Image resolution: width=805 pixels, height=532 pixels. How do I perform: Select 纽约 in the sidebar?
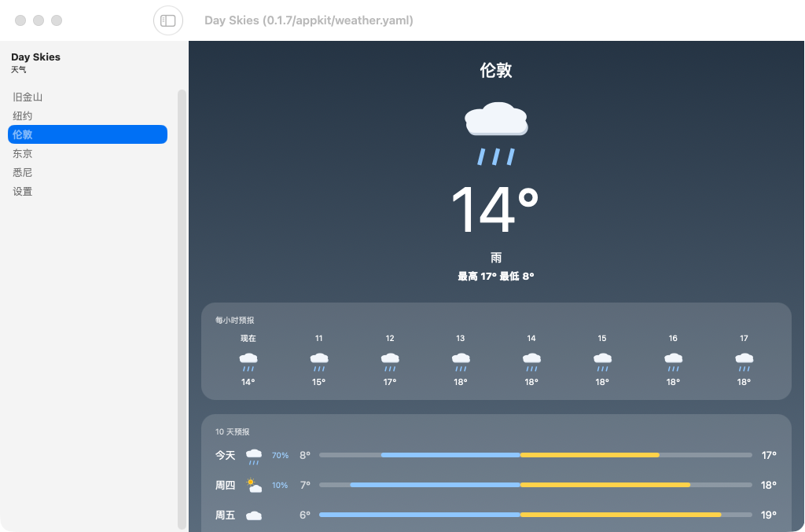click(x=87, y=116)
